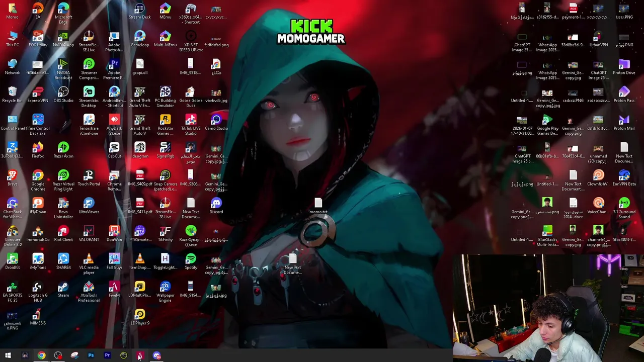Screen dimensions: 644x362
Task: Select the UltraViewer desktop icon
Action: 89,206
